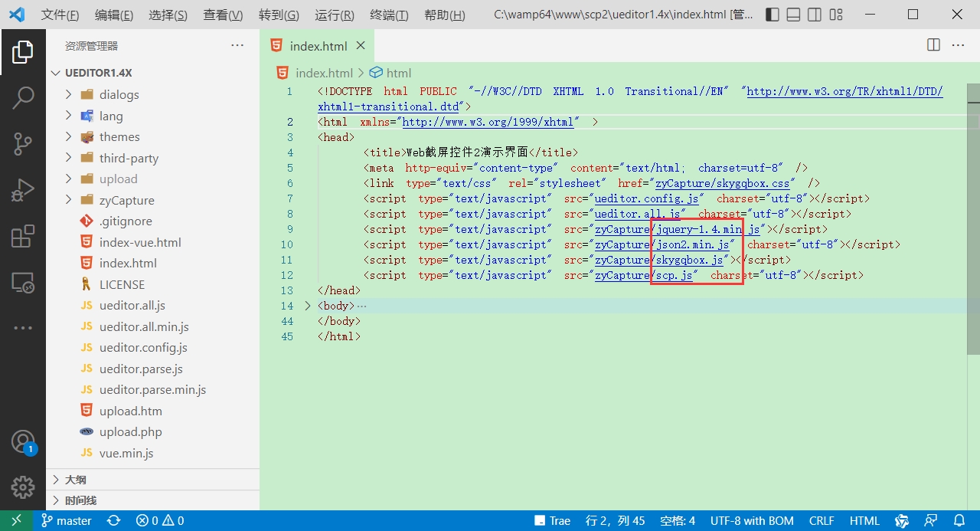Click the 行 2, 列 45 cursor position
Image resolution: width=980 pixels, height=531 pixels.
click(x=615, y=521)
